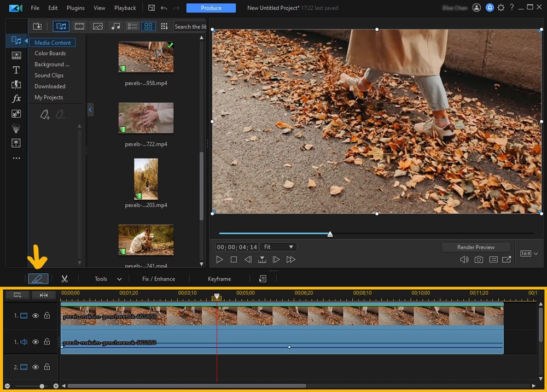
Task: Click the Produce button
Action: 211,8
